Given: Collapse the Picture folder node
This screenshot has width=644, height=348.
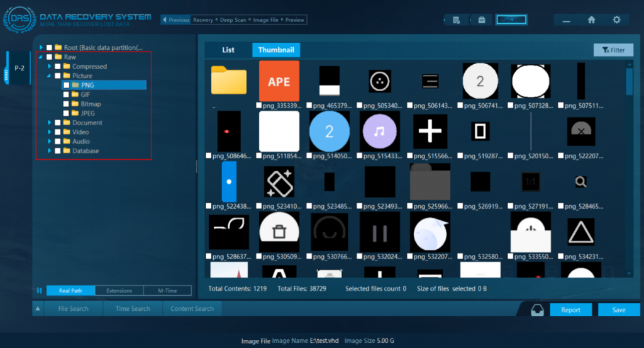Looking at the screenshot, I should [50, 76].
